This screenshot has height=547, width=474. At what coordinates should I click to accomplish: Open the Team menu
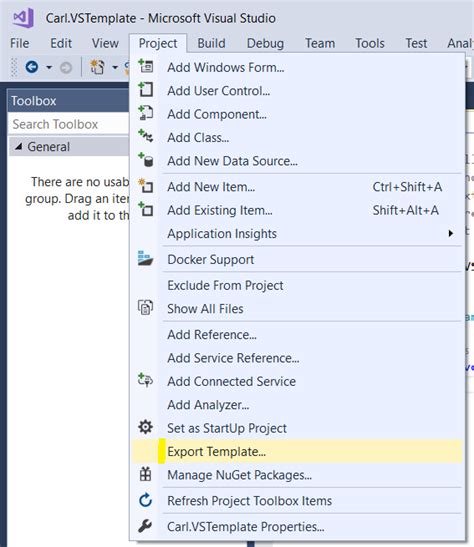(x=320, y=43)
